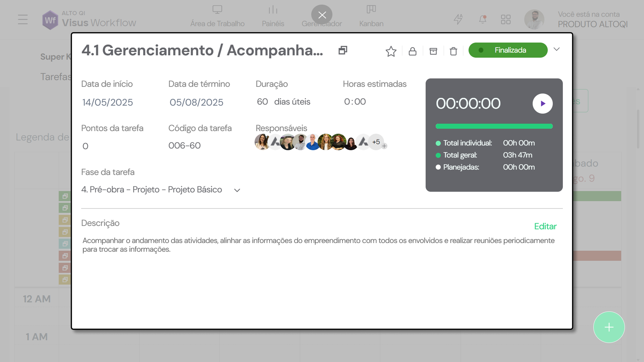Image resolution: width=644 pixels, height=362 pixels.
Task: Show the +5 additional responsáveis
Action: [376, 142]
